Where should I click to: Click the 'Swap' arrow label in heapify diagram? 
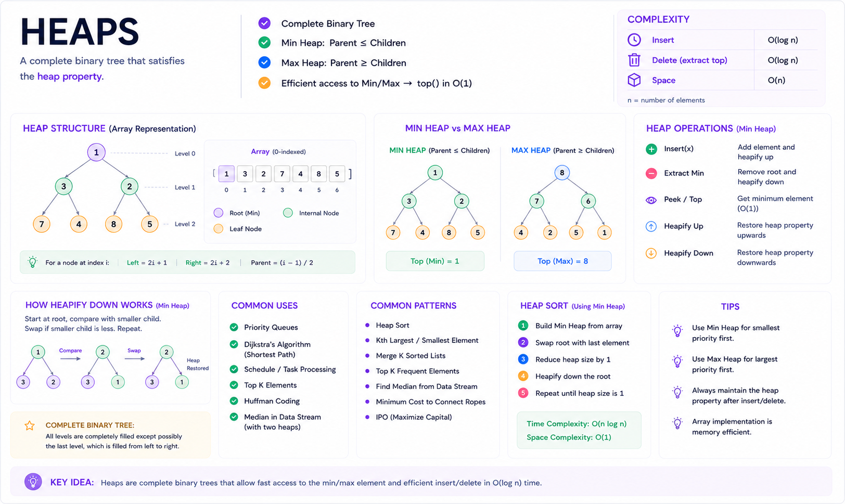[x=134, y=351]
